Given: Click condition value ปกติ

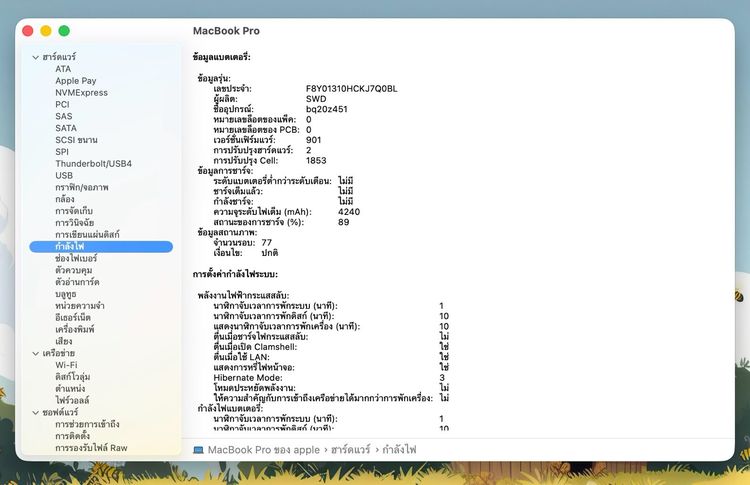Looking at the screenshot, I should (269, 253).
